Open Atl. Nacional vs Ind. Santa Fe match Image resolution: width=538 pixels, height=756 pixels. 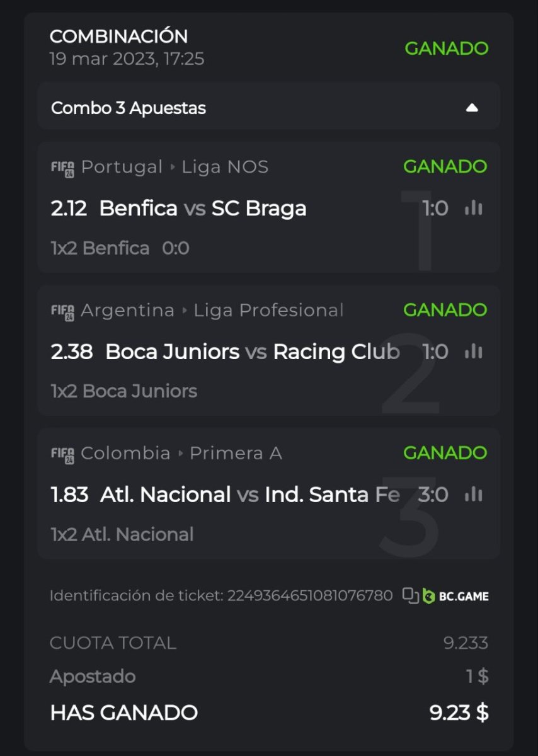pos(249,495)
